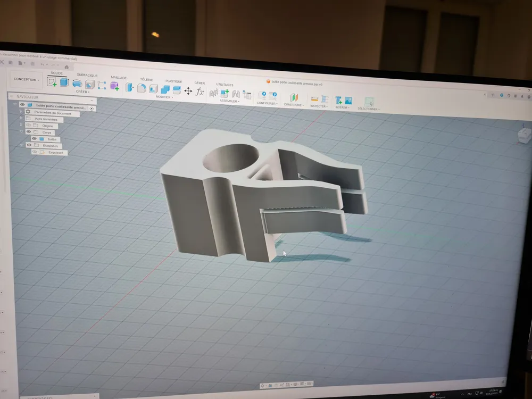Click the Create Sketch tool icon
The height and width of the screenshot is (399, 532).
(x=52, y=82)
